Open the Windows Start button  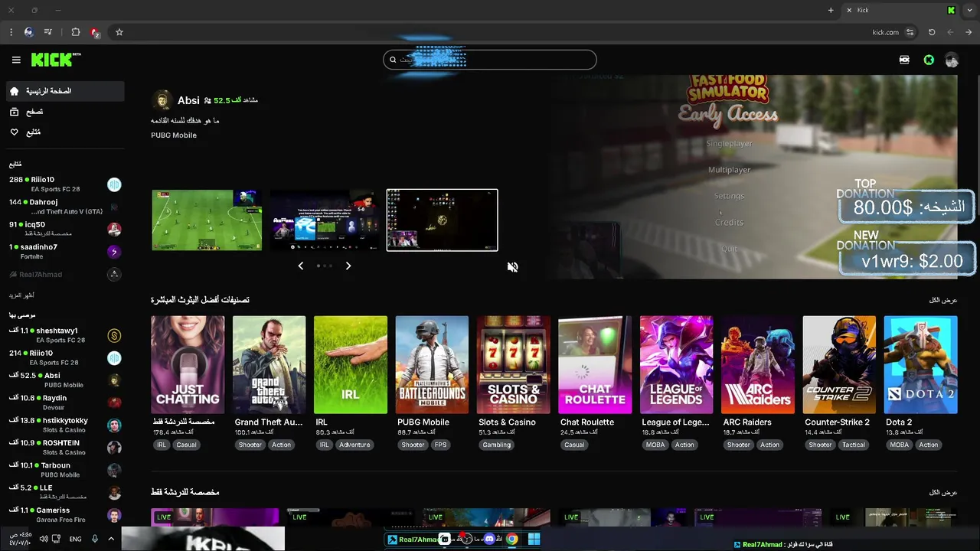click(534, 539)
